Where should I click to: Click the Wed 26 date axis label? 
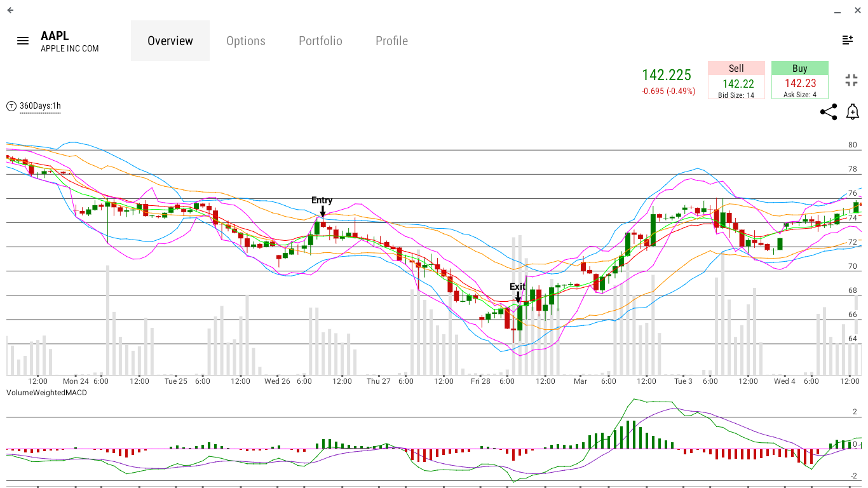[277, 381]
